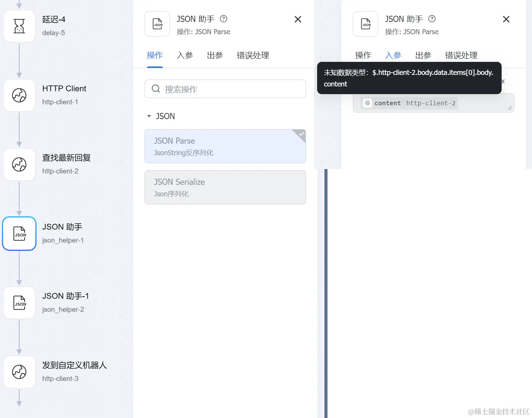Close the left JSON 助手 panel
The height and width of the screenshot is (418, 532).
(x=298, y=19)
